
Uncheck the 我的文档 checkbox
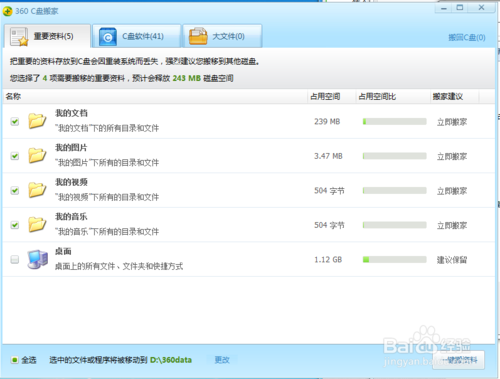[x=15, y=121]
